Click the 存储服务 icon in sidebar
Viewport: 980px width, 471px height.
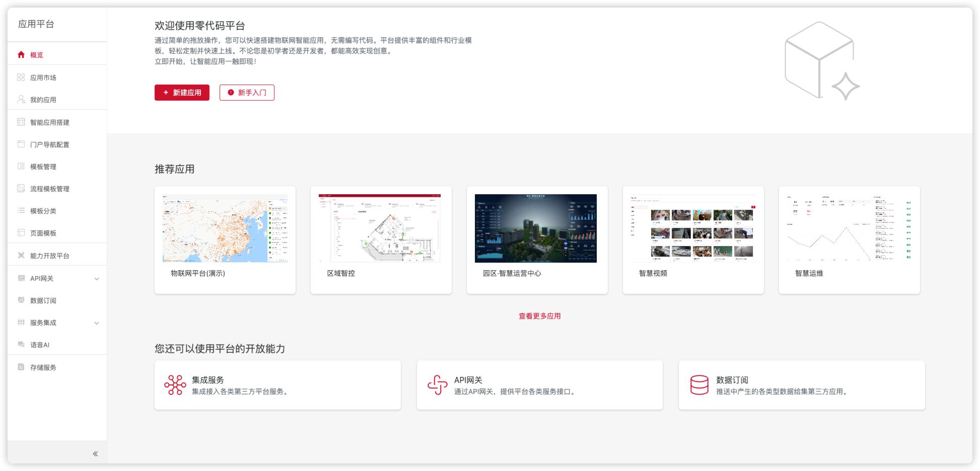coord(21,367)
